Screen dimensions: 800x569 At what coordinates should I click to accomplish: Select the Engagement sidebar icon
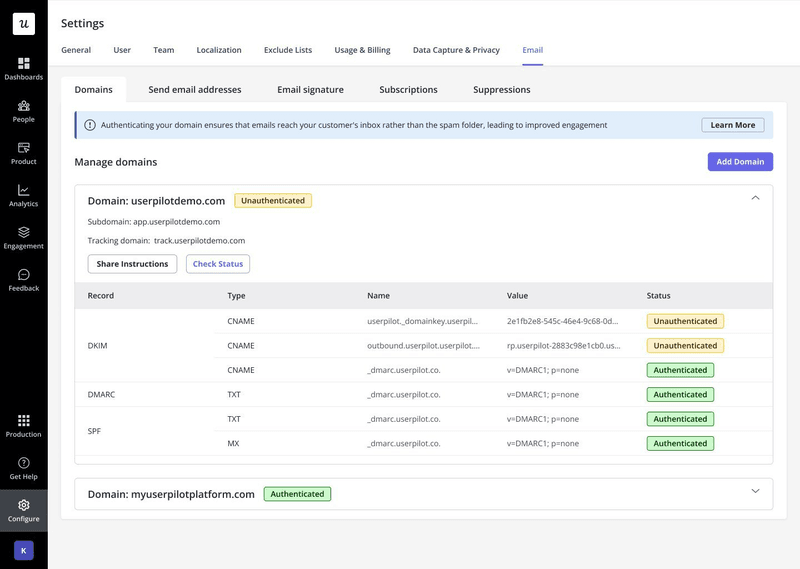tap(23, 237)
